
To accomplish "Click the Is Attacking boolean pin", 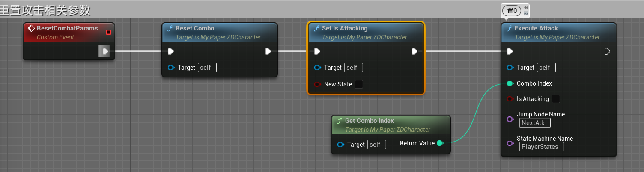I will coord(510,99).
